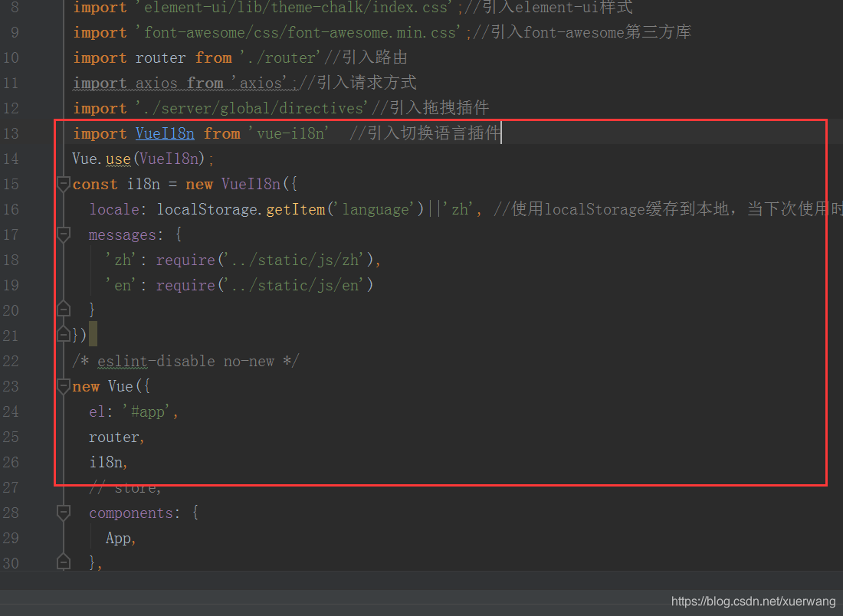Click fold end marker on line 20
The height and width of the screenshot is (616, 843).
64,310
